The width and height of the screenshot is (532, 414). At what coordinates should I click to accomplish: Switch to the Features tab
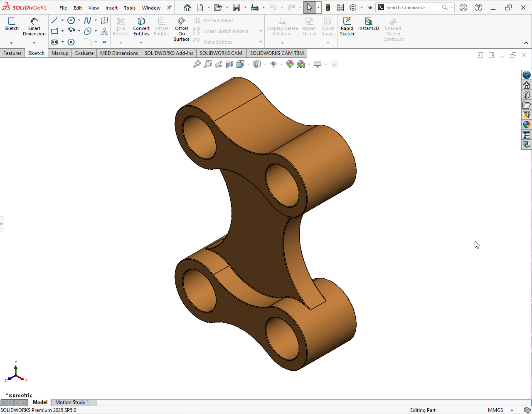[12, 53]
